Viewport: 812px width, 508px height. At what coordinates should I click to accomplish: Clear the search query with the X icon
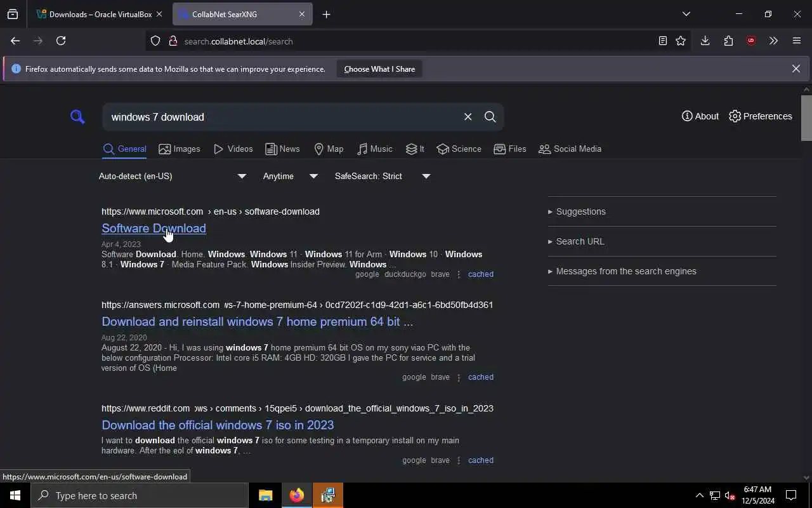468,117
